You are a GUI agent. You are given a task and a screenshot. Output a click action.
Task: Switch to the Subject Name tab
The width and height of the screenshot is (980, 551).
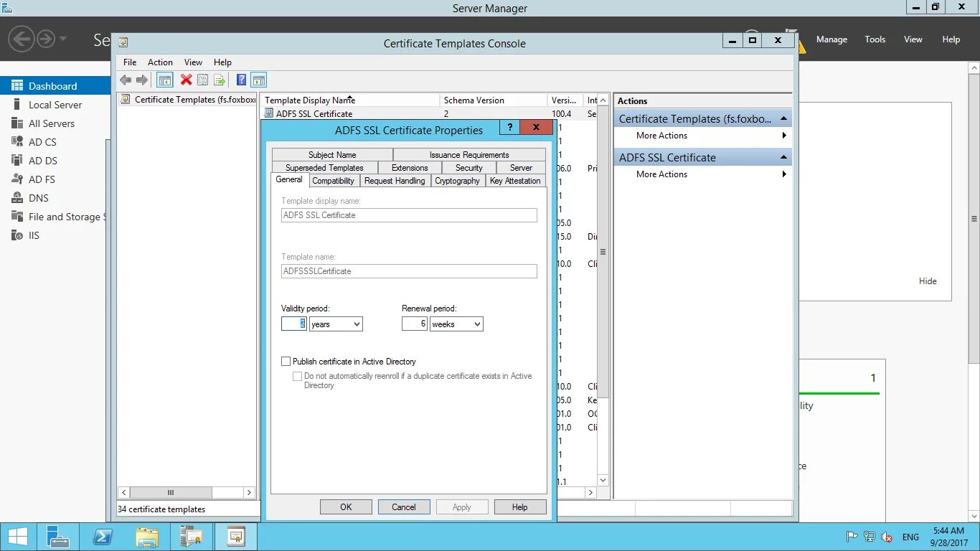point(332,154)
